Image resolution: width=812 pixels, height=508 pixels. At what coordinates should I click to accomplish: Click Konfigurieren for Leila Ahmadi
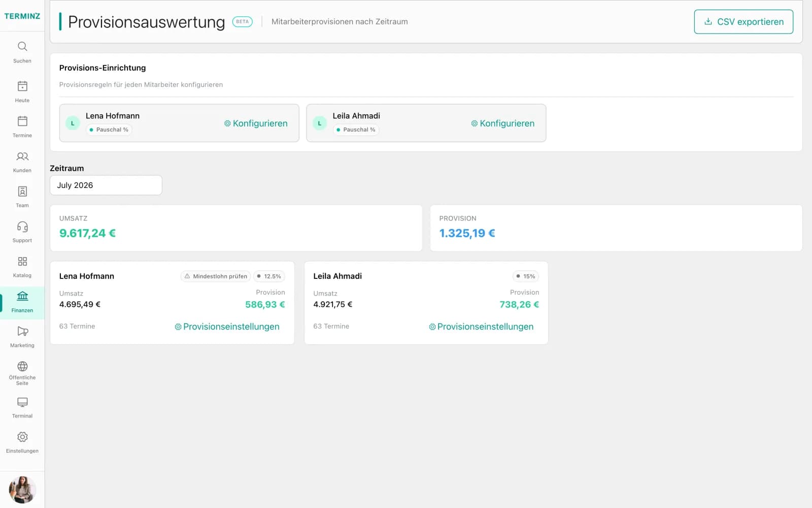502,123
